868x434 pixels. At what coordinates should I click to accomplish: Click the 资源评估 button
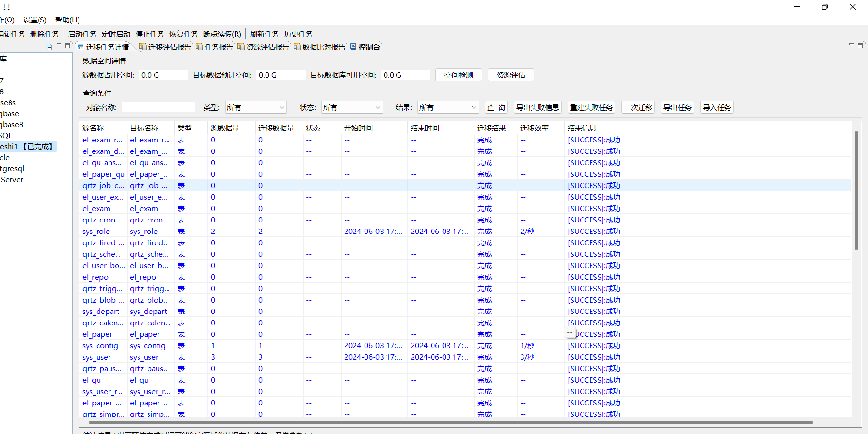click(x=511, y=75)
